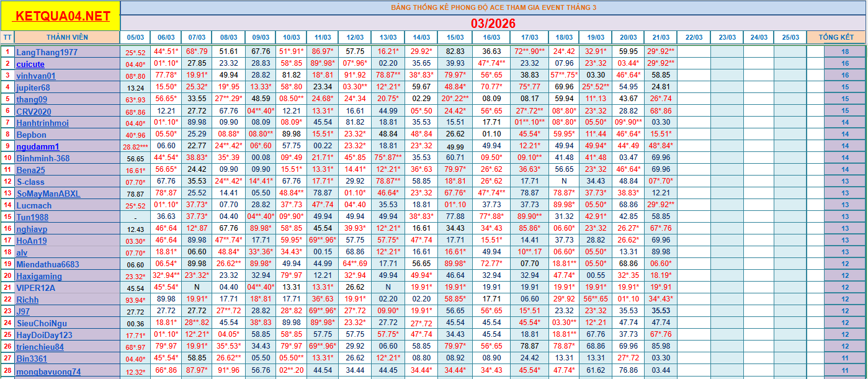Open member Miendathua6683's link
The image size is (868, 379).
coord(48,264)
